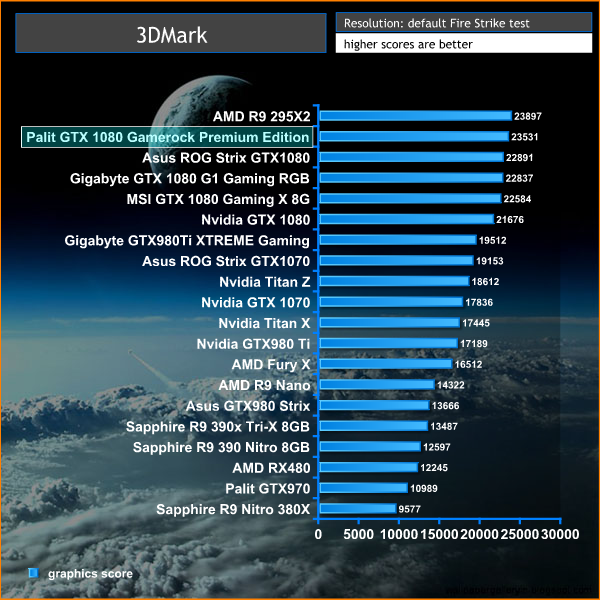Click the score value 12245
Image resolution: width=600 pixels, height=600 pixels.
click(434, 468)
